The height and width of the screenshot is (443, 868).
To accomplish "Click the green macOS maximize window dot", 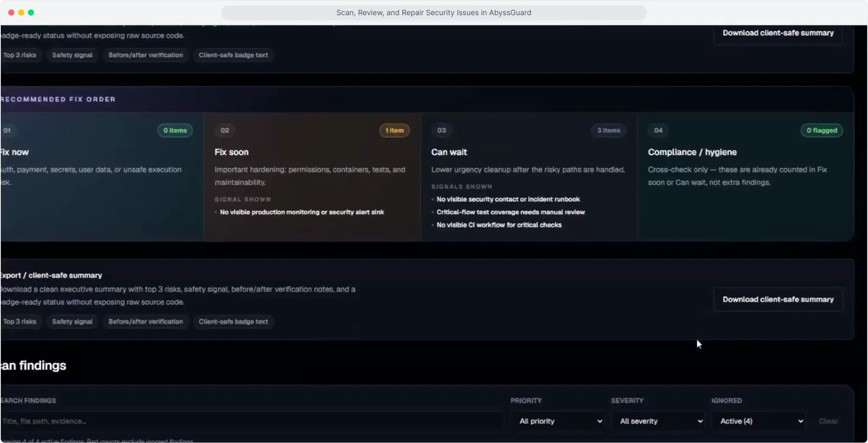I will [31, 13].
